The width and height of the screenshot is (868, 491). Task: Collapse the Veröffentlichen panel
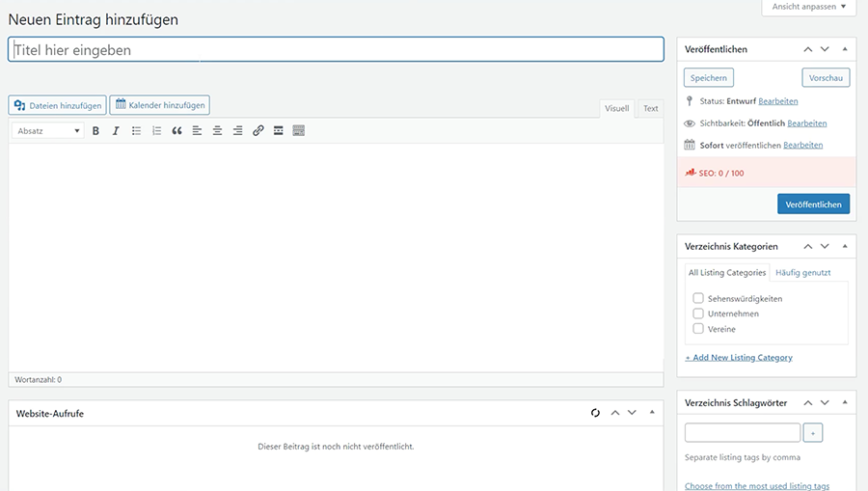tap(844, 49)
